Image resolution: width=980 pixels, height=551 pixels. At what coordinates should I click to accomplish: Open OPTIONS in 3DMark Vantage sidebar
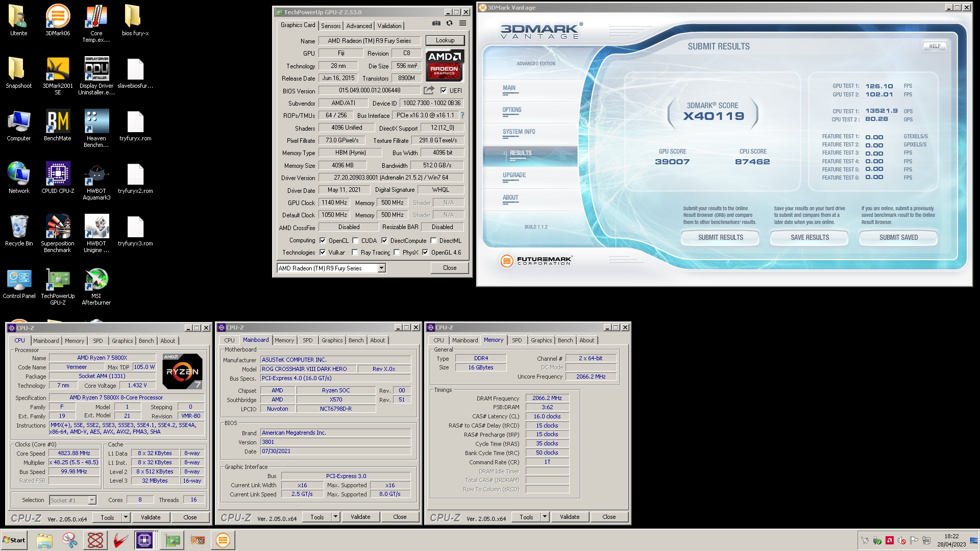[512, 110]
